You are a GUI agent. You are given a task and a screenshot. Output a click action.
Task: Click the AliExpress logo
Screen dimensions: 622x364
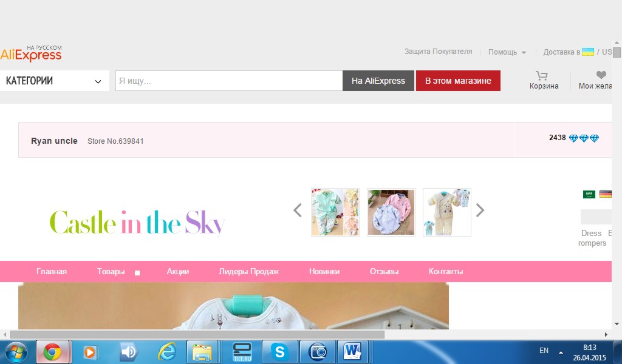[x=31, y=54]
